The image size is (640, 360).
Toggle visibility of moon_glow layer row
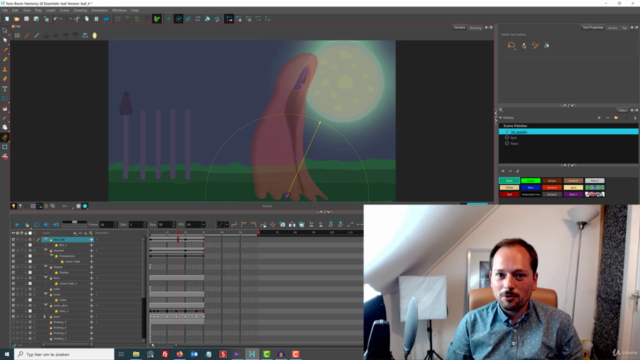(13, 305)
